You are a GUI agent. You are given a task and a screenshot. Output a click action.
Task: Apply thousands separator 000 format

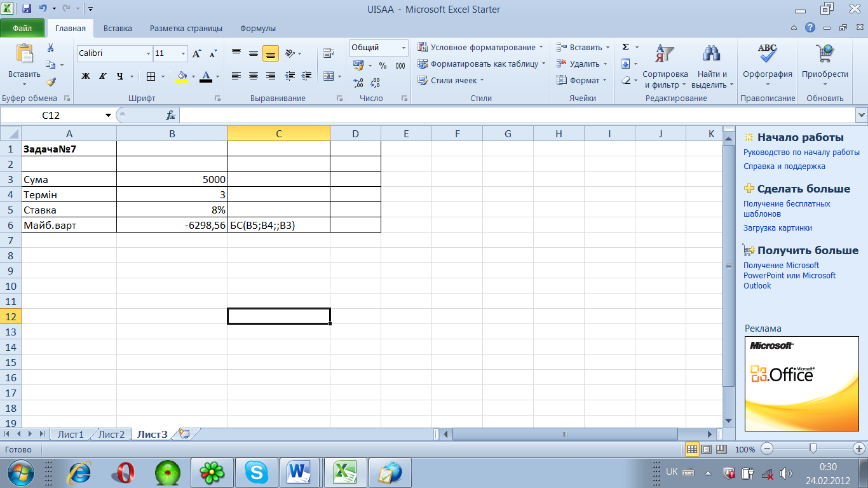400,65
